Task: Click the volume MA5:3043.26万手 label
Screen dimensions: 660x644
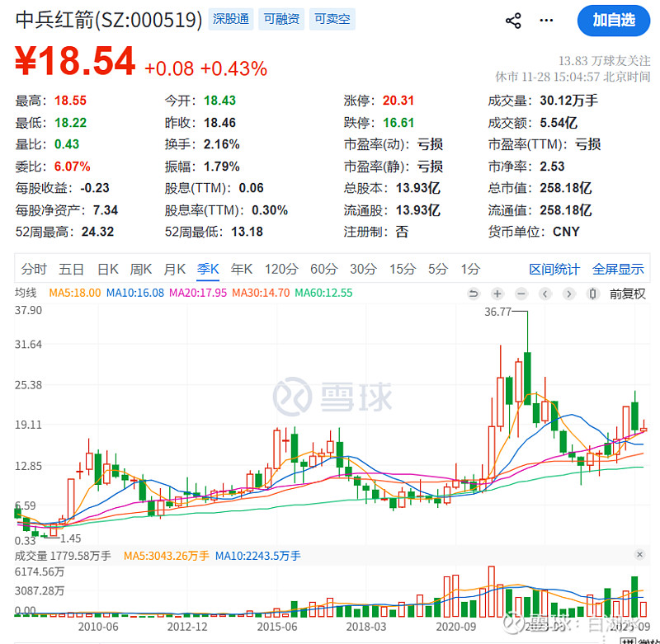Action: click(x=167, y=556)
